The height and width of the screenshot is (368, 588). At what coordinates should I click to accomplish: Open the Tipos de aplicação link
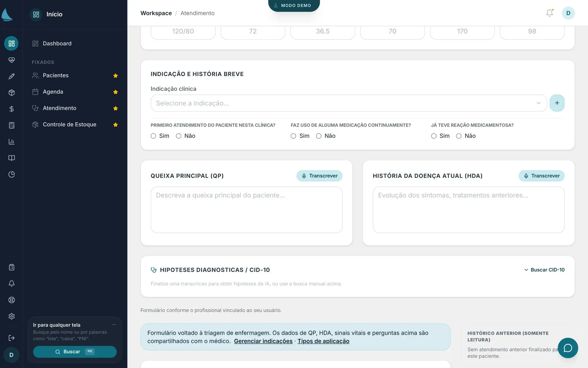(323, 341)
